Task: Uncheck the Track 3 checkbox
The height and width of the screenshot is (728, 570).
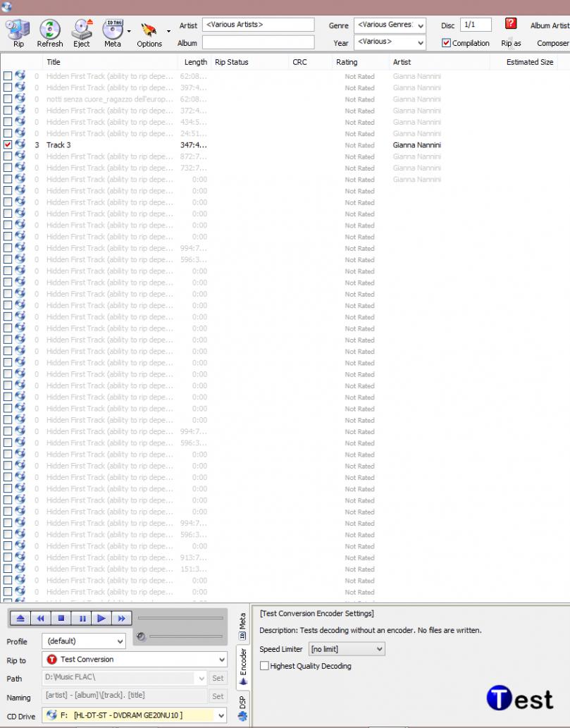Action: pyautogui.click(x=8, y=144)
